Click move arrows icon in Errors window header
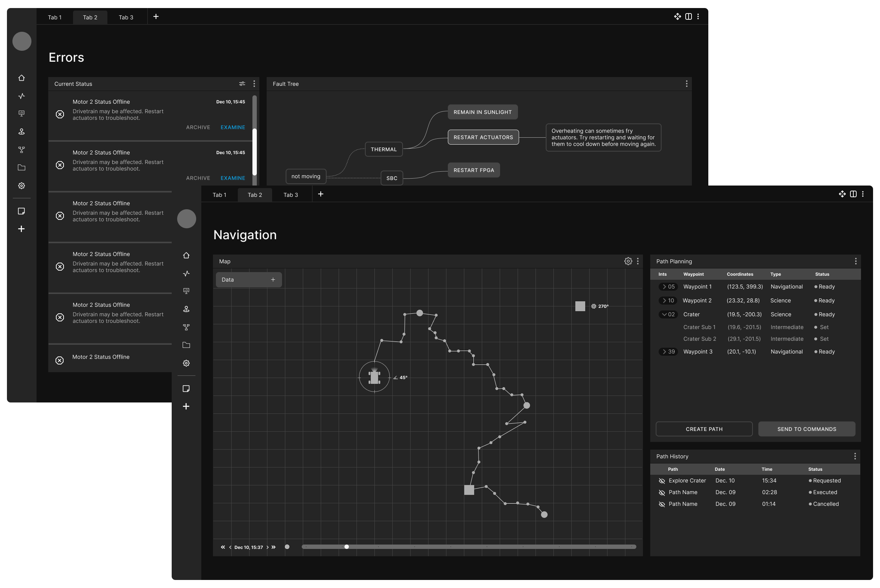 677,16
